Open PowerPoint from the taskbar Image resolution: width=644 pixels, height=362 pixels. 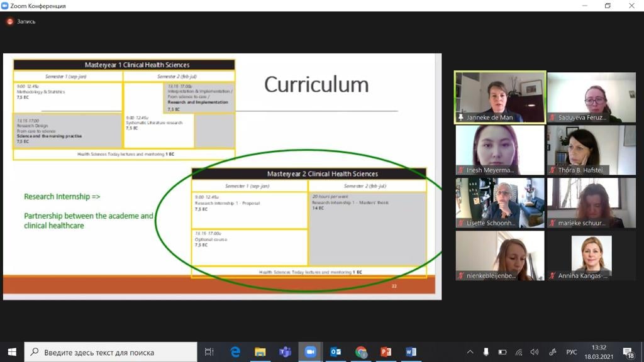tap(386, 352)
